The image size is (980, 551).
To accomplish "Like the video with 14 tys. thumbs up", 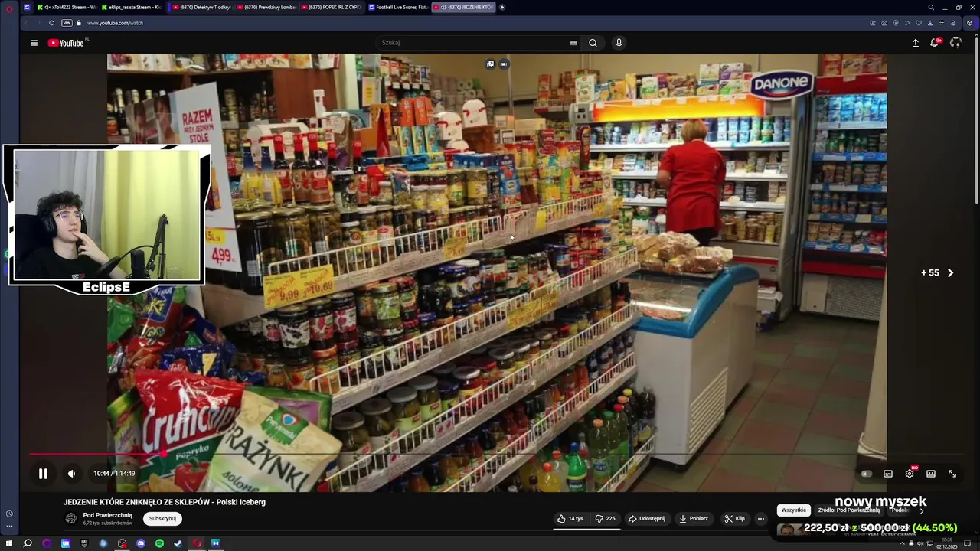I will (571, 518).
